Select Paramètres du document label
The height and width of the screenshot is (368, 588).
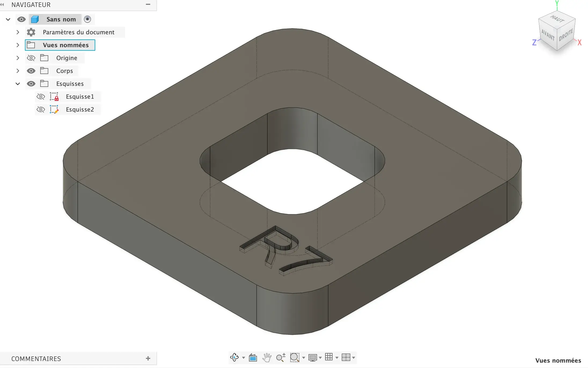coord(79,32)
